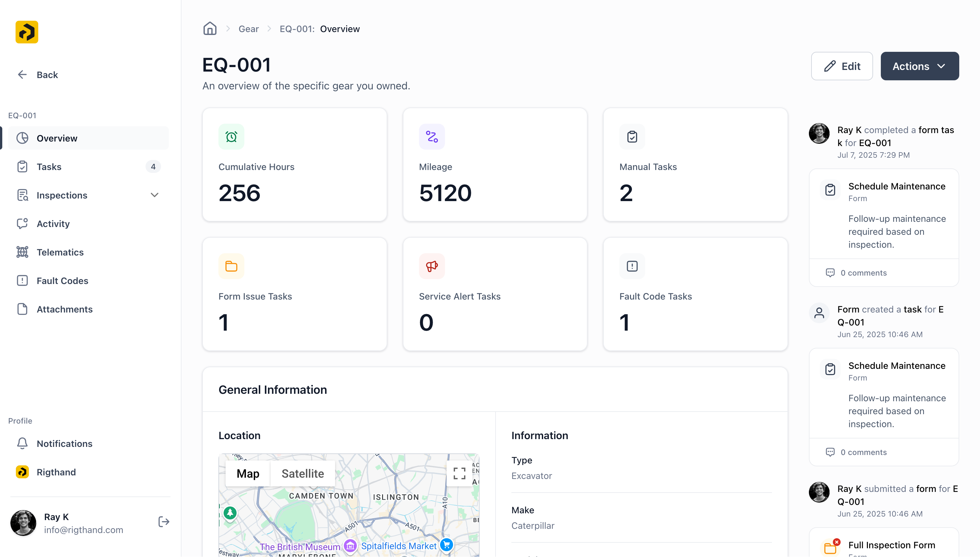Go to Fault Codes in sidebar
This screenshot has height=557, width=980.
point(63,281)
